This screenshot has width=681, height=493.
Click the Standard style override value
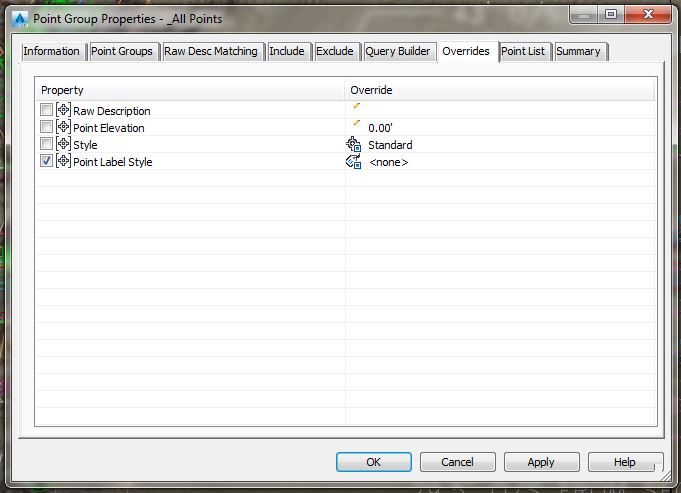click(x=390, y=145)
